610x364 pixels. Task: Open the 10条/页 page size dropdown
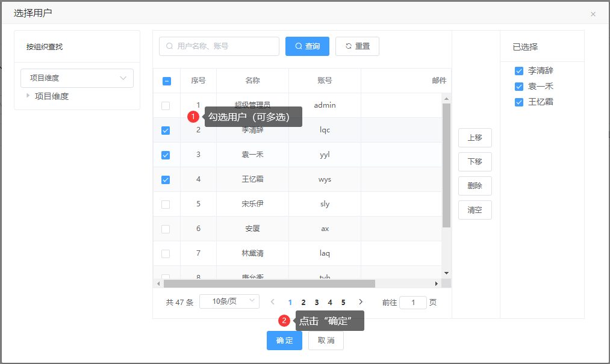pyautogui.click(x=229, y=301)
